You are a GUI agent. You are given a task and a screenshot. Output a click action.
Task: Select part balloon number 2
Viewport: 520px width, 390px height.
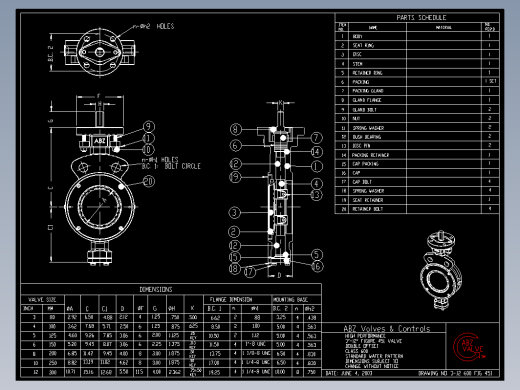tap(234, 232)
